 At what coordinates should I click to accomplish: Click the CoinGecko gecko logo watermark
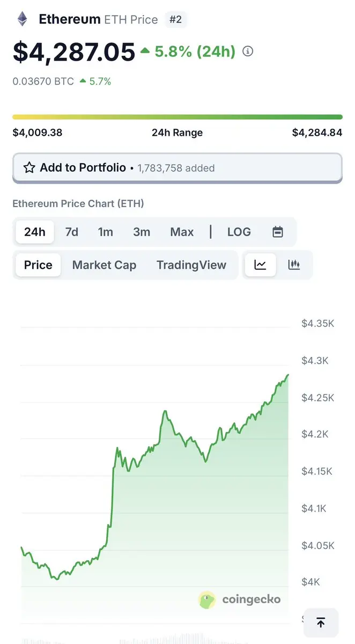tap(207, 599)
